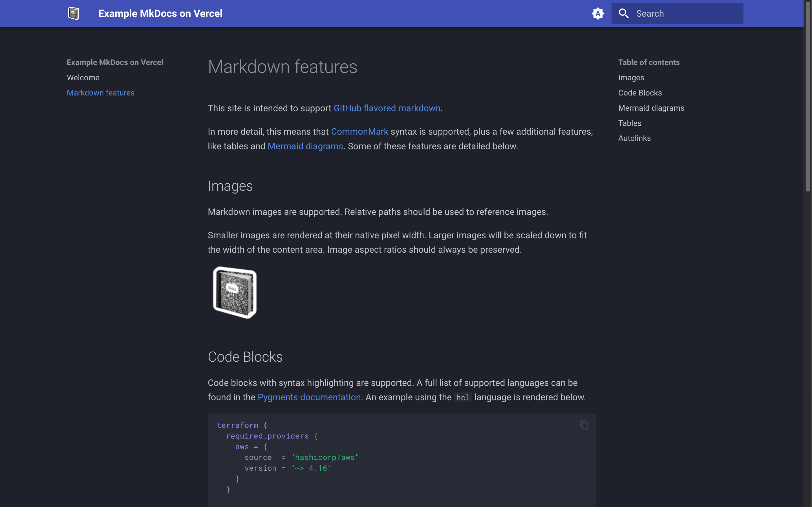Click Example MkDocs on Vercel sidebar heading
812x507 pixels.
pyautogui.click(x=115, y=62)
